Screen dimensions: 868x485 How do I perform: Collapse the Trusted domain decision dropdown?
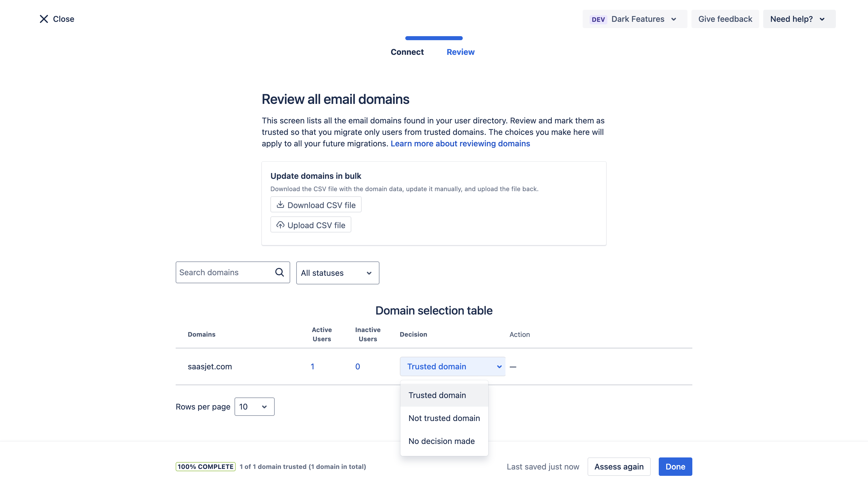452,366
